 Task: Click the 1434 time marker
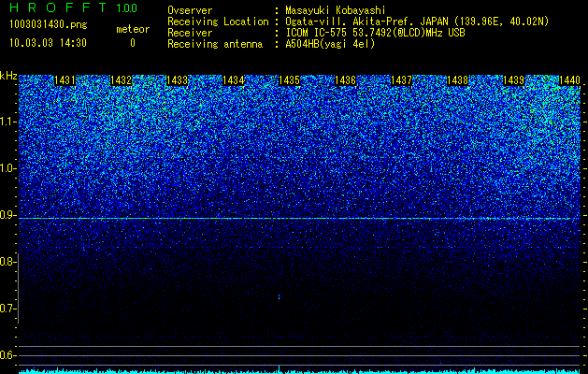pos(234,80)
